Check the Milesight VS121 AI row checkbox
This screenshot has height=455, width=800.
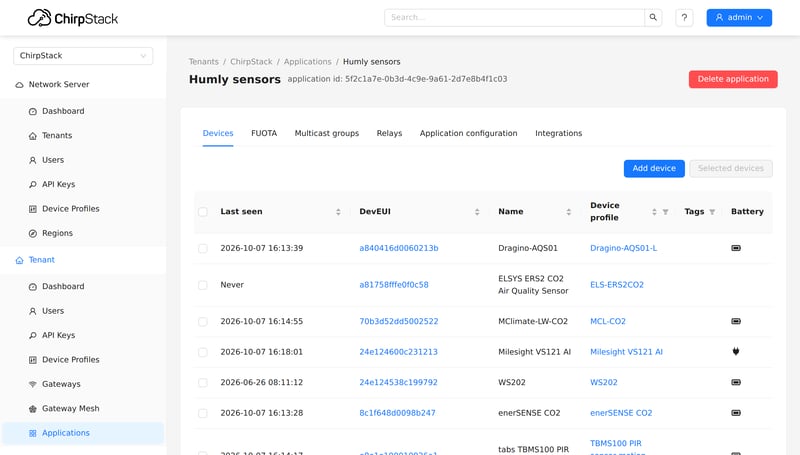click(203, 352)
